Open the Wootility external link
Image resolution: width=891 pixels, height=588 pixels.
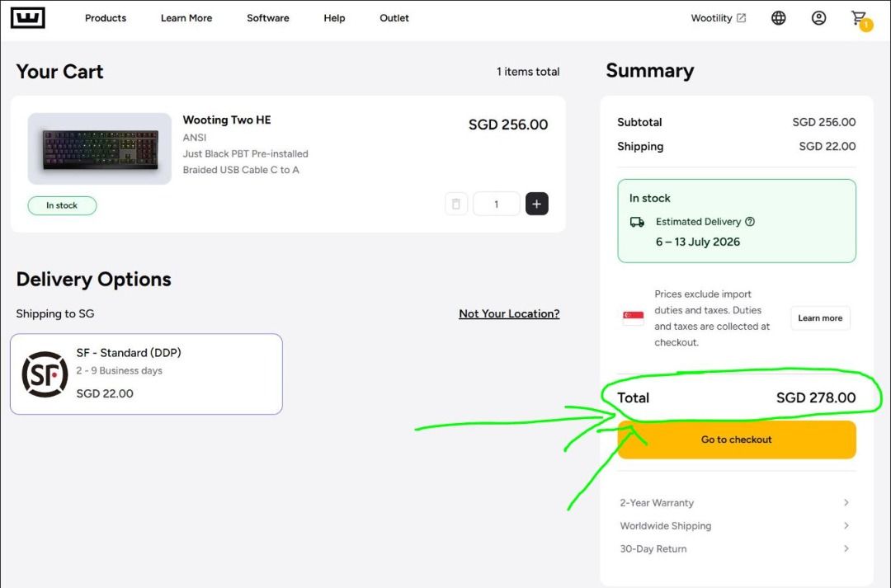click(x=718, y=18)
